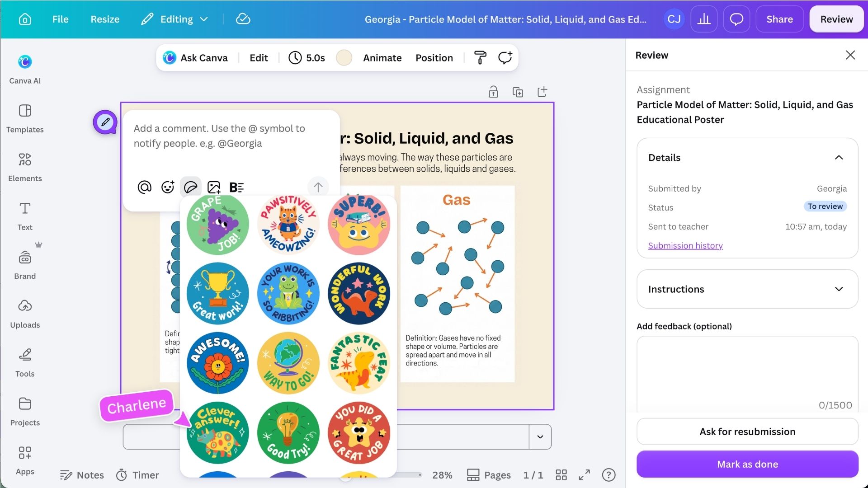Select the copy style paint roller icon
Image resolution: width=868 pixels, height=488 pixels.
coord(480,58)
